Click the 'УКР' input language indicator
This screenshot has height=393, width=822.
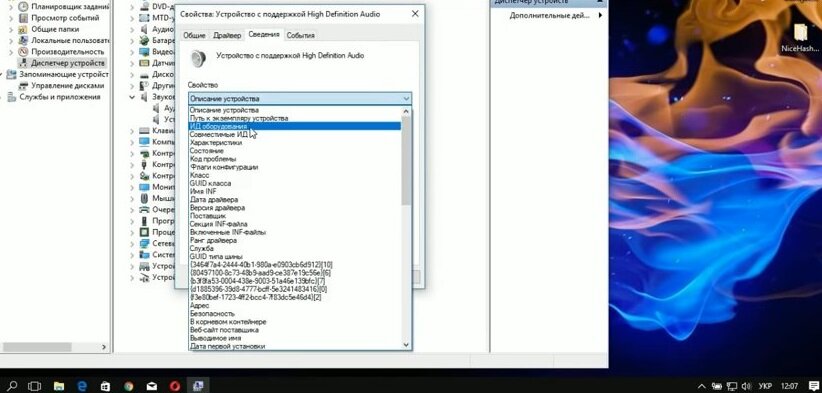(x=765, y=386)
